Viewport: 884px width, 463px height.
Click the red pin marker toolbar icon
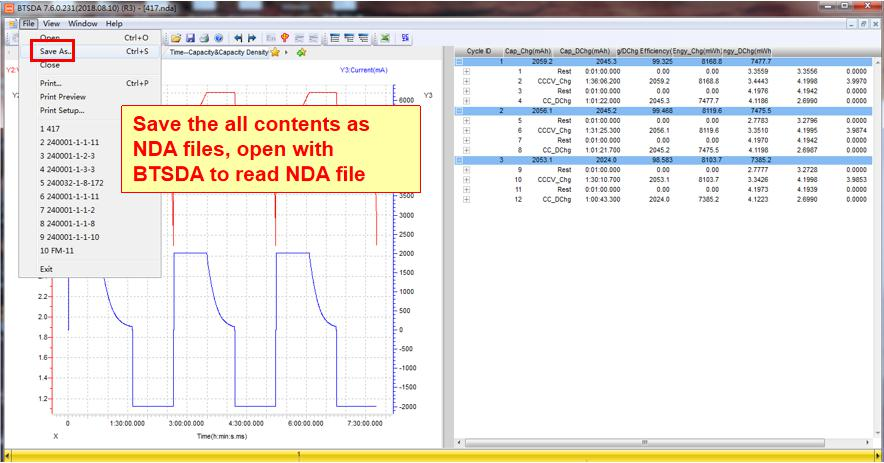pyautogui.click(x=285, y=38)
